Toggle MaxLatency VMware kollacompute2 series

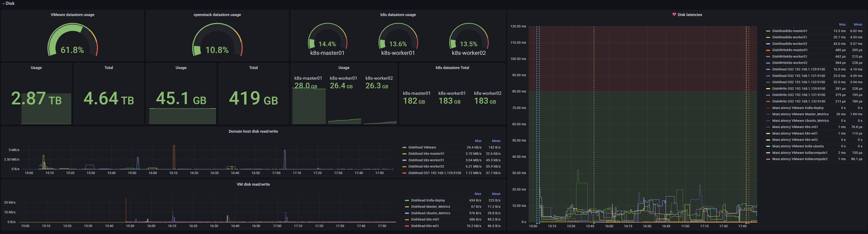[800, 159]
